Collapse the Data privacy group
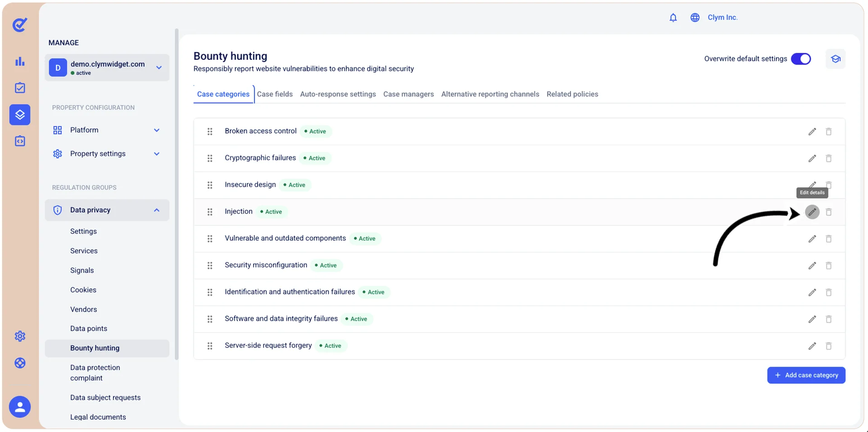This screenshot has height=432, width=868. click(x=107, y=210)
